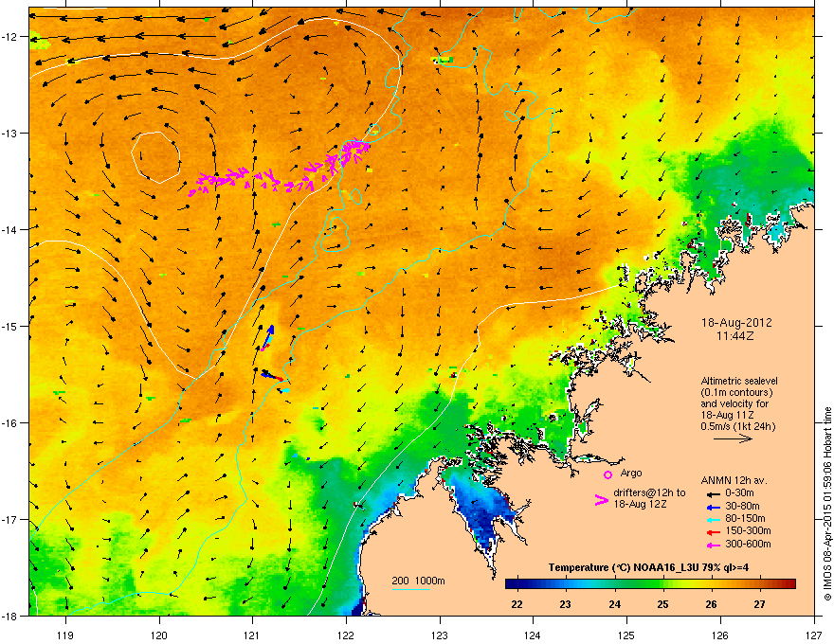Click the date label 18-Aug-2012
This screenshot has width=834, height=644.
click(736, 323)
